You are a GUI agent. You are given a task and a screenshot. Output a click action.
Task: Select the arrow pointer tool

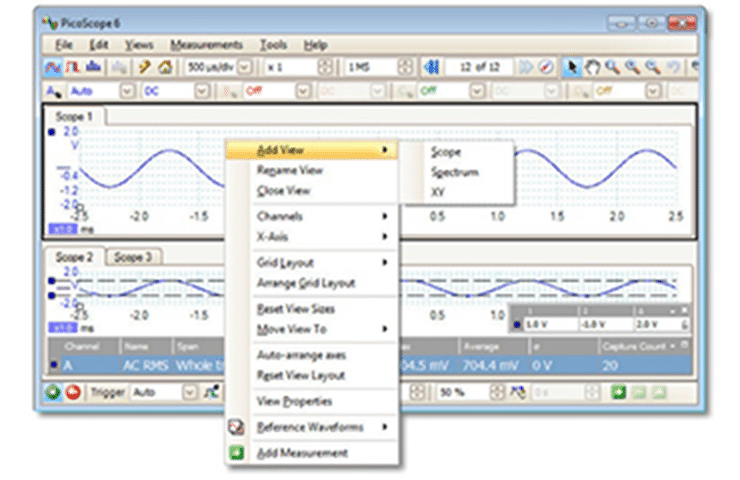coord(572,67)
